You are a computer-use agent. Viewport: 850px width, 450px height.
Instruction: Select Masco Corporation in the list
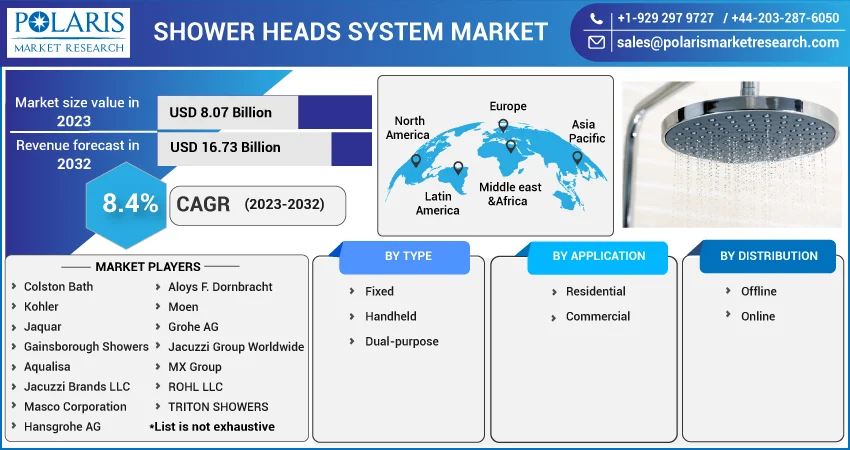75,407
